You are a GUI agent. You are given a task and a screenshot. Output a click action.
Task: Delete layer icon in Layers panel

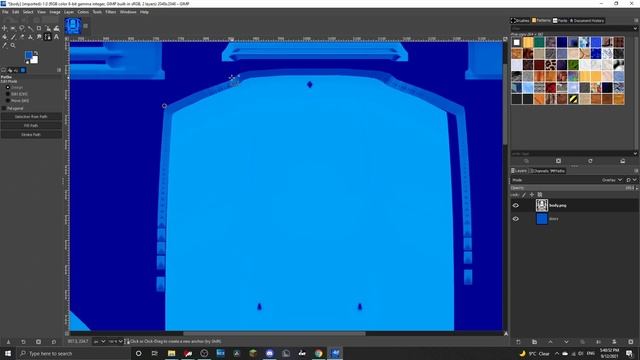[x=631, y=342]
